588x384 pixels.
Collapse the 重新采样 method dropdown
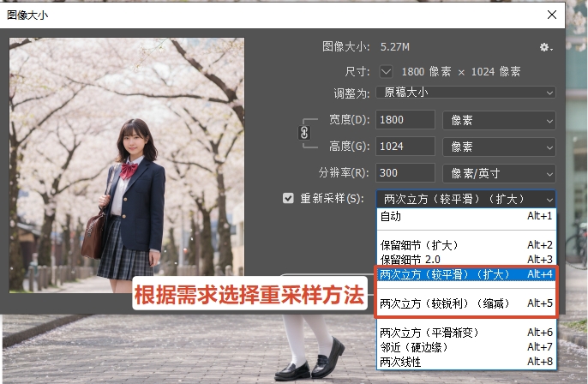(x=466, y=199)
